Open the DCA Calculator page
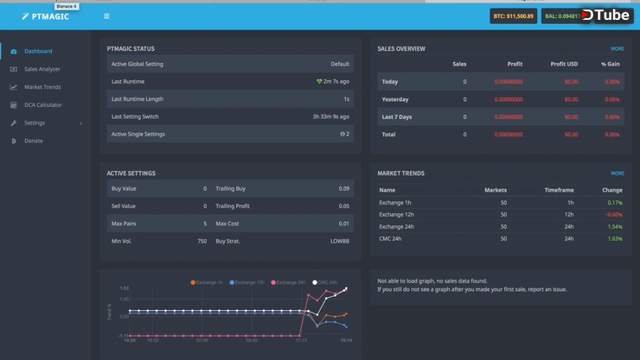640x360 pixels. coord(43,105)
